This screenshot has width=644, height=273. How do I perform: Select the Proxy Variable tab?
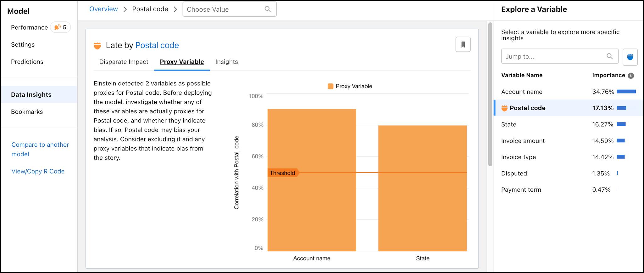pyautogui.click(x=182, y=62)
